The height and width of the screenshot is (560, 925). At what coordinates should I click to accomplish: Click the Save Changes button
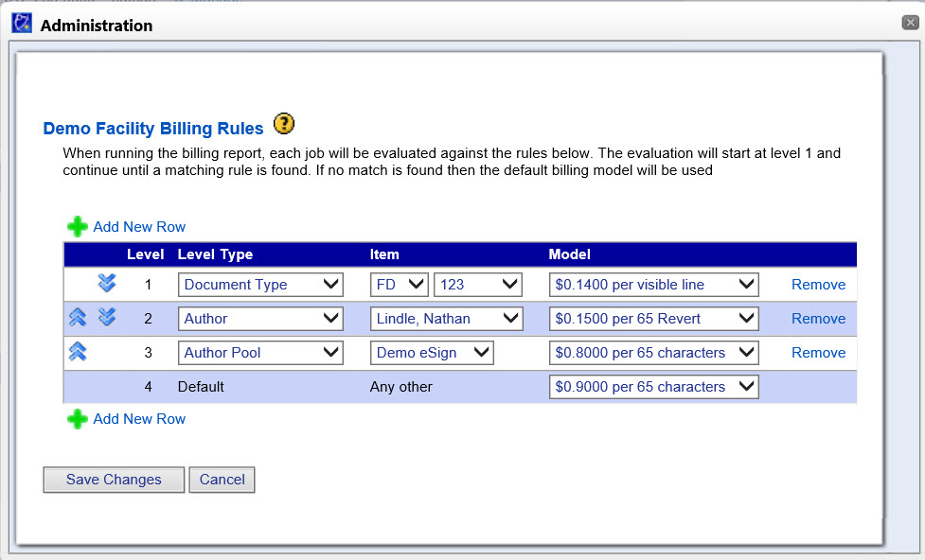[x=114, y=480]
